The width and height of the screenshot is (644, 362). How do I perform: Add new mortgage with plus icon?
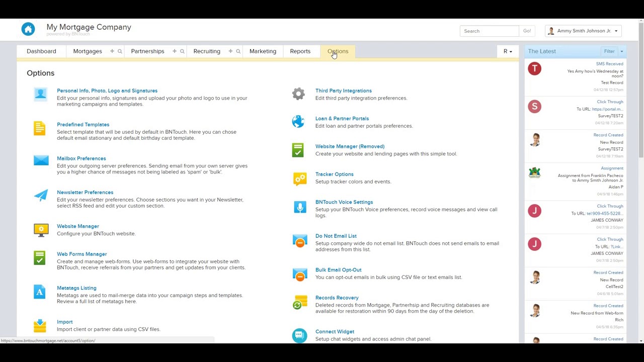[112, 51]
